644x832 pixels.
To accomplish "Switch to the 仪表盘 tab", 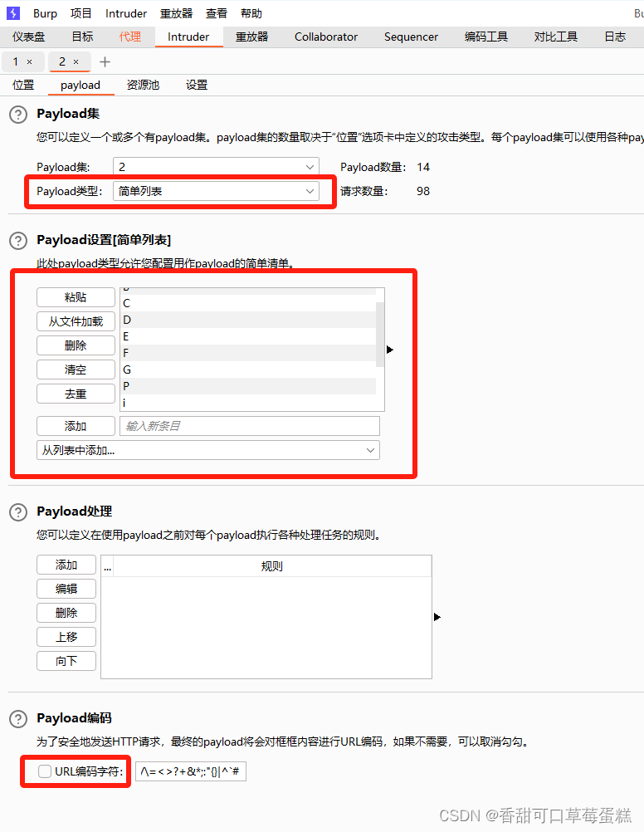I will [29, 37].
